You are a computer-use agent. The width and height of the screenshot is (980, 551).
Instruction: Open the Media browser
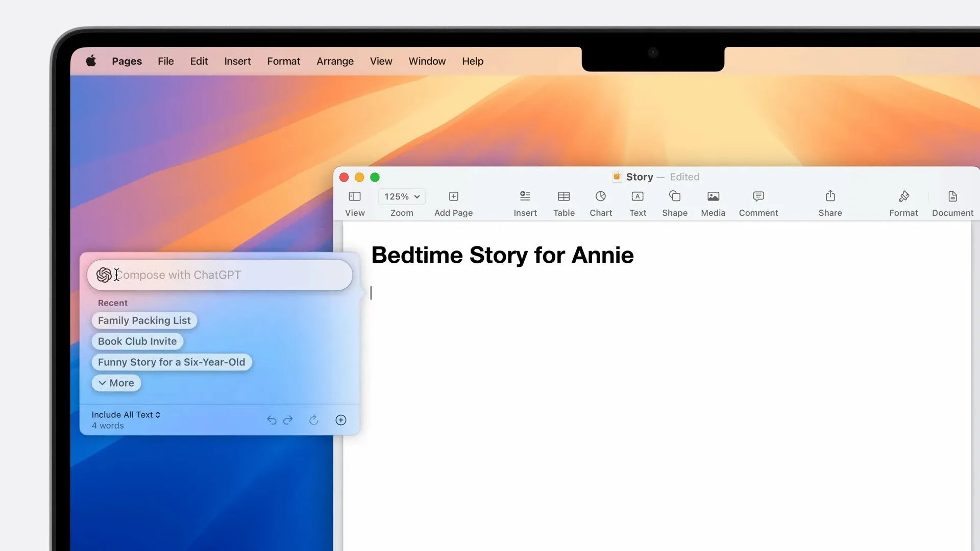pos(713,202)
